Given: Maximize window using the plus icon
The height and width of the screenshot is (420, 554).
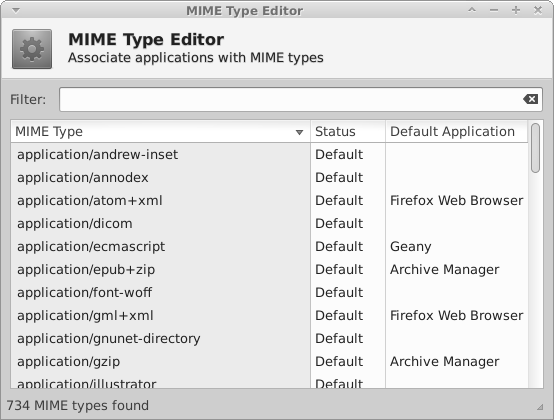Looking at the screenshot, I should (x=516, y=10).
